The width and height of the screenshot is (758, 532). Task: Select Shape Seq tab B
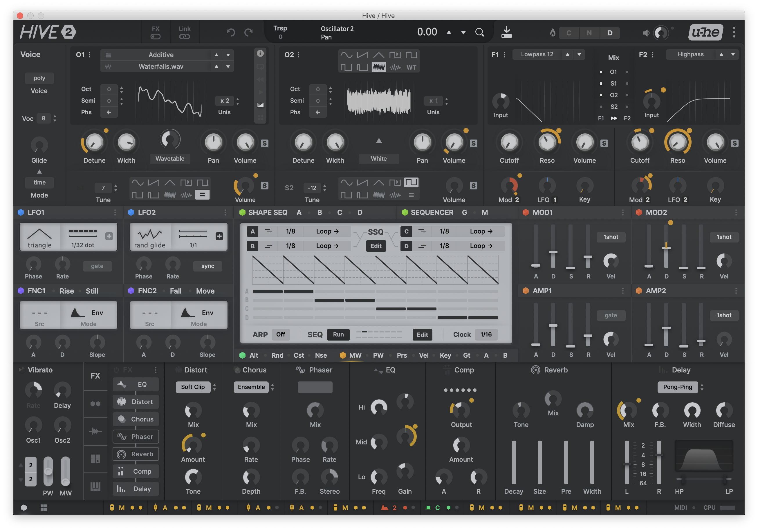[320, 212]
